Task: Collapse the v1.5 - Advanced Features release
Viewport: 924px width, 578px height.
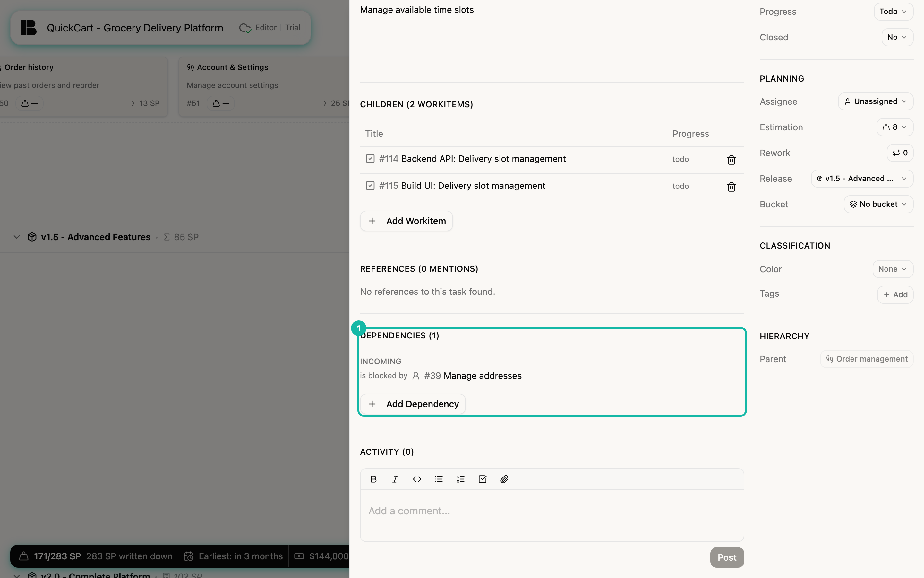Action: (17, 237)
